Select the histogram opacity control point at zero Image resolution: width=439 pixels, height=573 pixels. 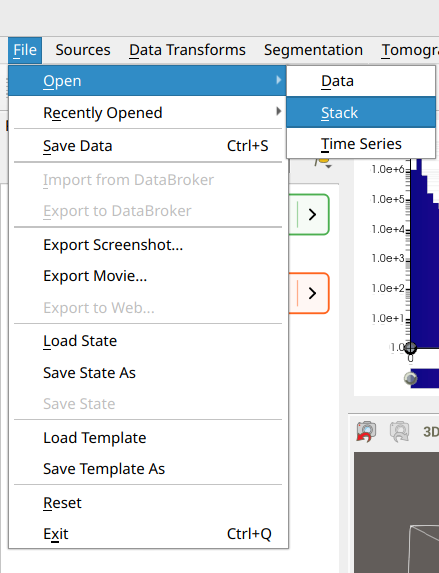coord(410,348)
